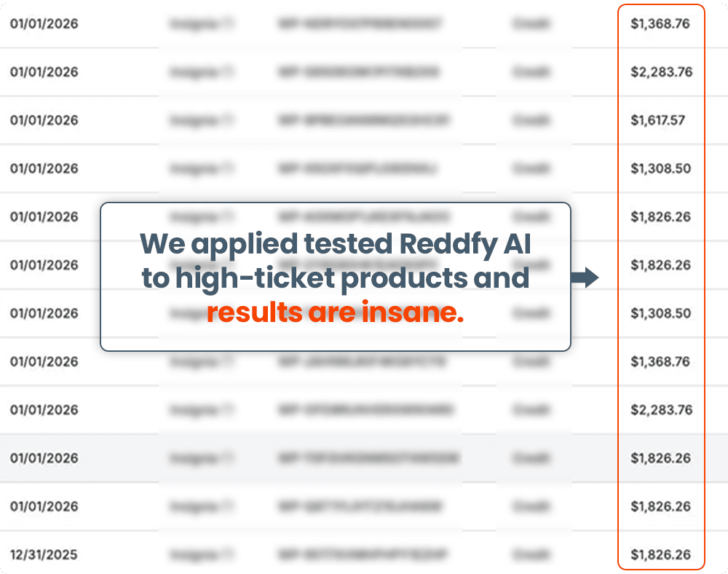Click the amount in the 12/31/2025 row

(x=660, y=554)
